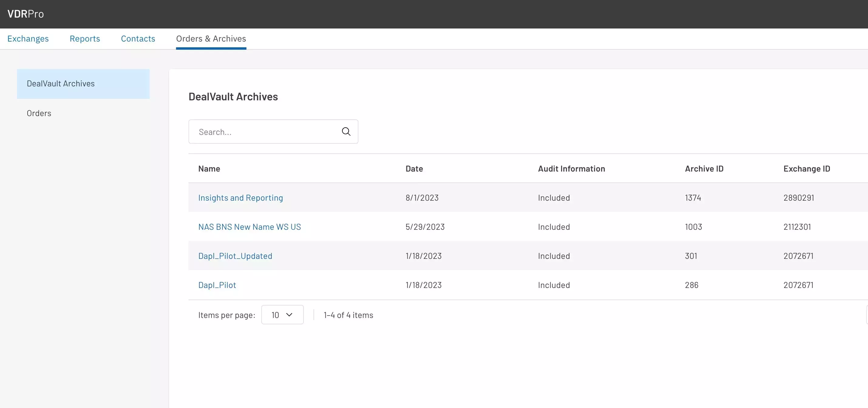Click the Exchange ID column header
The image size is (868, 408).
[x=806, y=169]
